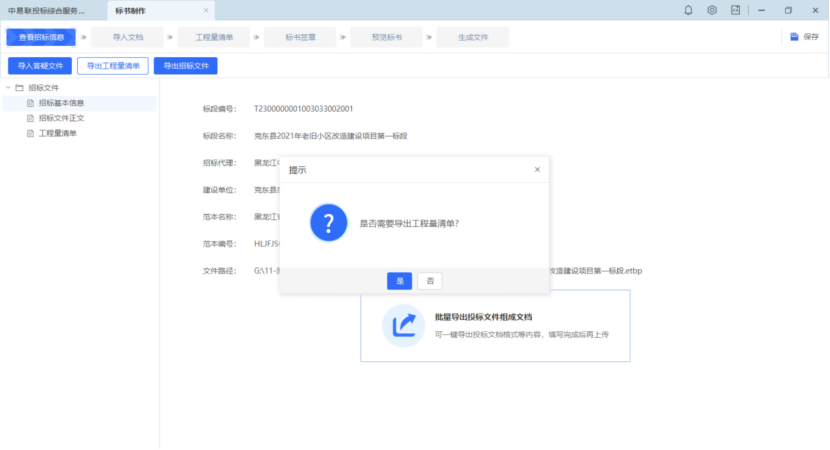Click the batch export arrow icon
Viewport: 830px width, 450px height.
(404, 325)
